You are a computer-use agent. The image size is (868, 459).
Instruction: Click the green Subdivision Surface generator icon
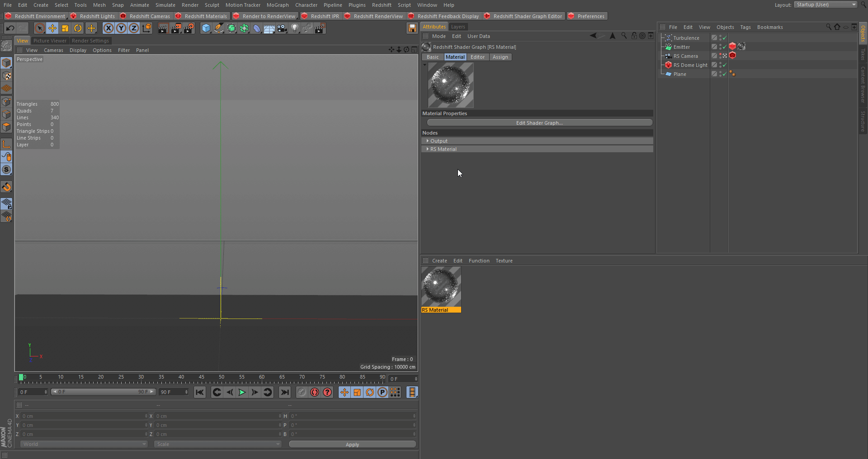pos(231,28)
